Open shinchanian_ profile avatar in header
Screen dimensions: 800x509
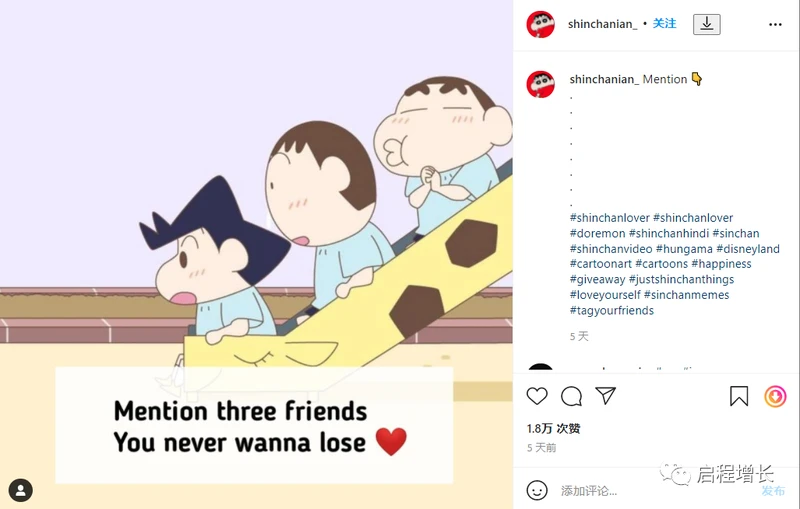point(540,24)
